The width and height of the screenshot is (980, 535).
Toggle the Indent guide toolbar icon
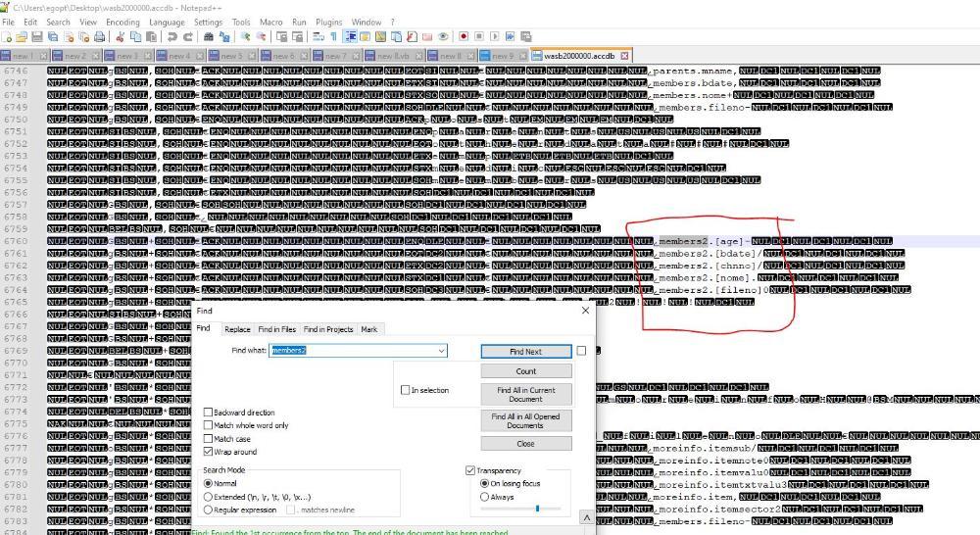point(350,37)
